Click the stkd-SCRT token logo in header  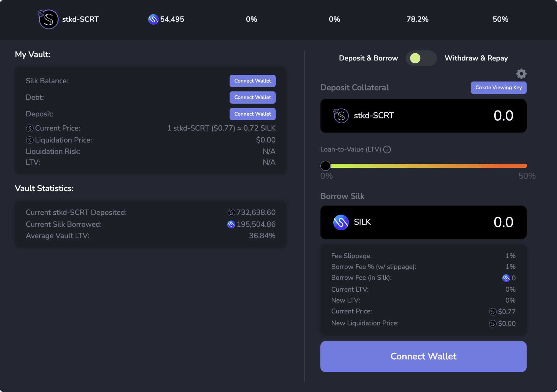tap(48, 19)
